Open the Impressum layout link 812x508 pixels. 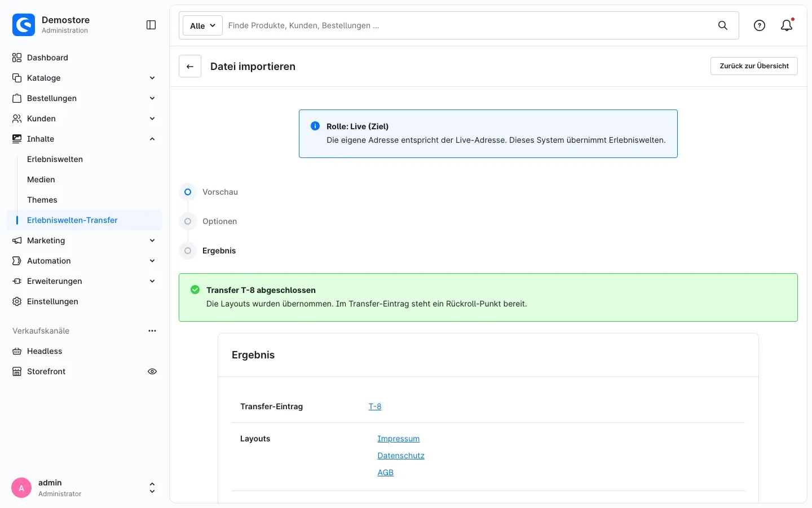point(399,439)
